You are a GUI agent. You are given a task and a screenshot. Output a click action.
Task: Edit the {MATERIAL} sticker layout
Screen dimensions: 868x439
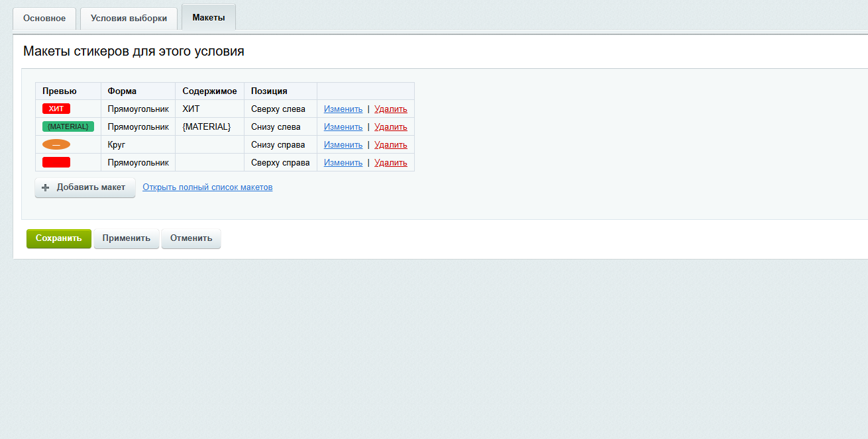pyautogui.click(x=343, y=127)
